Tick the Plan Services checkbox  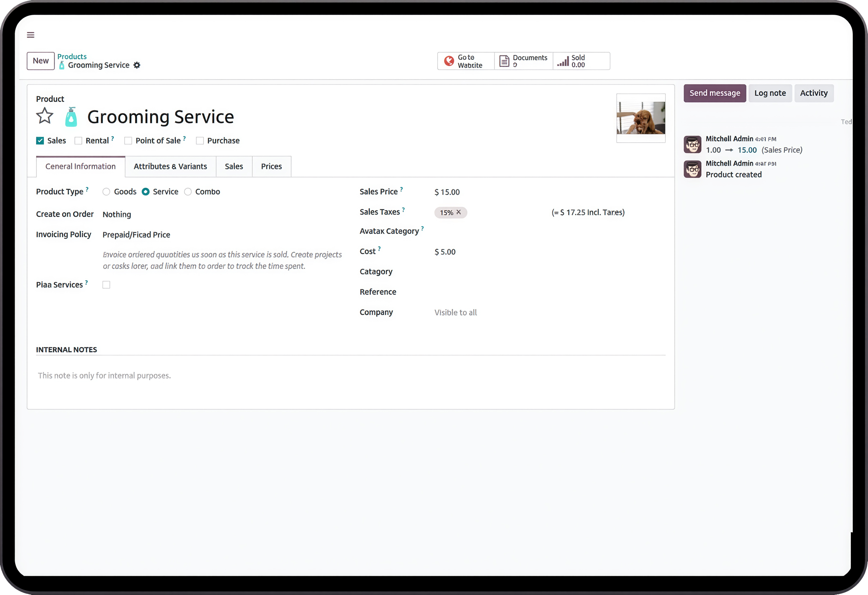click(x=106, y=285)
